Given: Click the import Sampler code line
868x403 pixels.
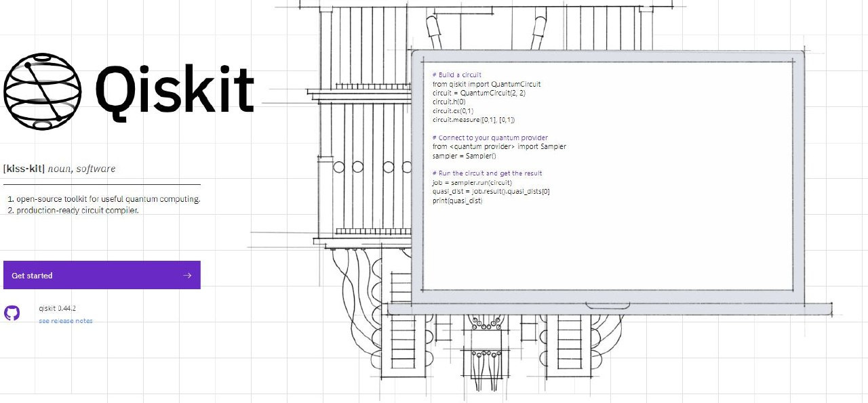Looking at the screenshot, I should 499,146.
